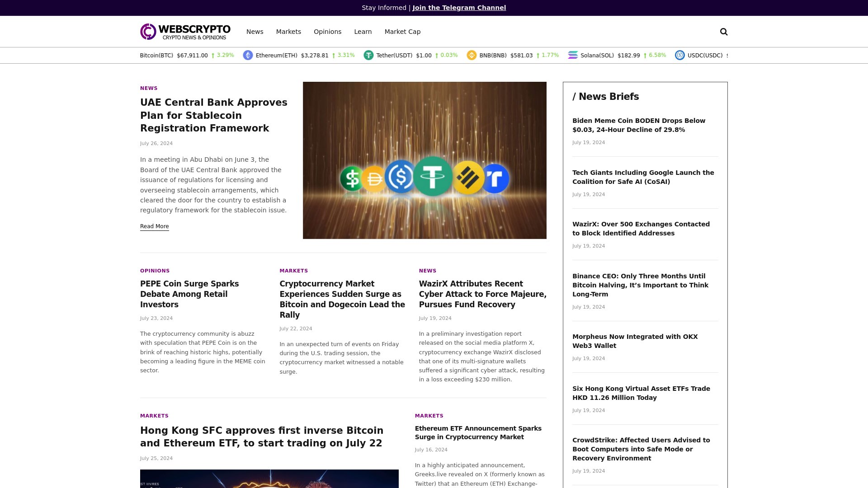This screenshot has width=868, height=488.
Task: Click the Ethereum coin icon in ticker
Action: (x=248, y=55)
